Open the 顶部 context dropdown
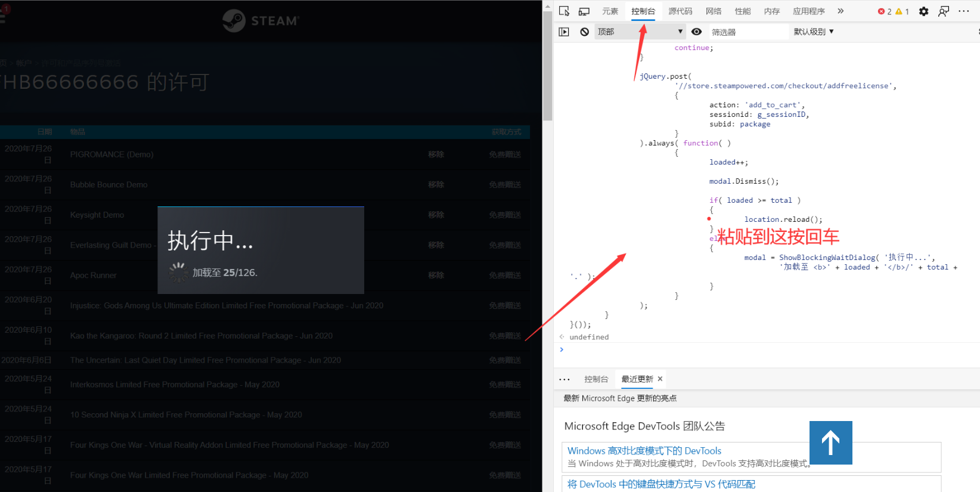Screen dimensions: 980x492 point(640,32)
